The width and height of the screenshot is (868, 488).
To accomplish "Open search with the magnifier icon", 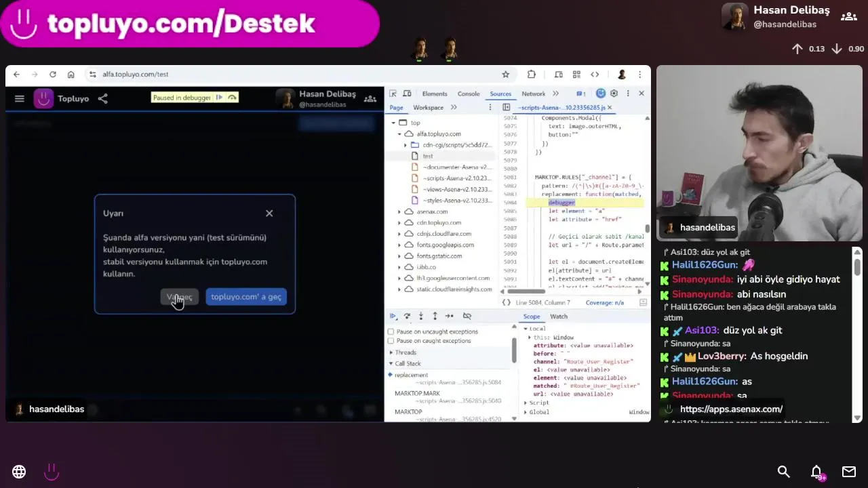I will (x=784, y=472).
